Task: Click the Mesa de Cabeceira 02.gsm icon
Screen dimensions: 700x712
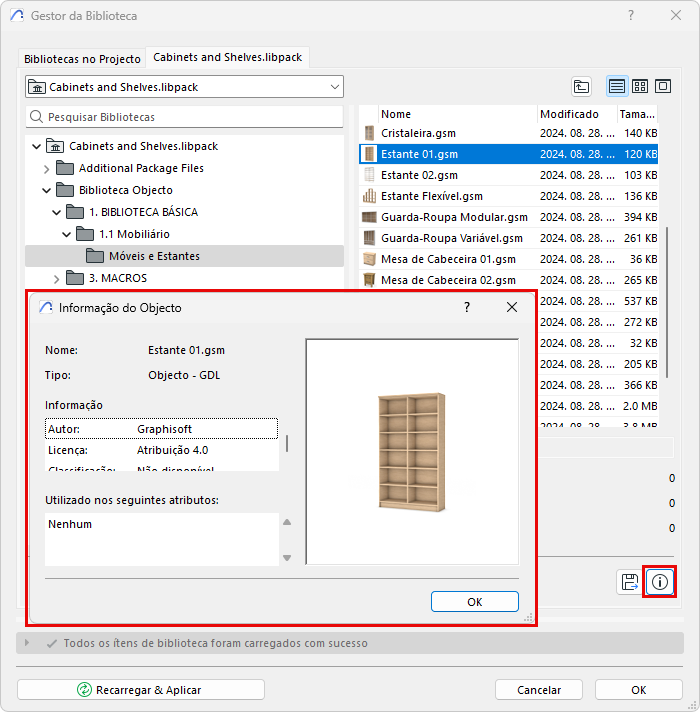Action: pyautogui.click(x=370, y=280)
